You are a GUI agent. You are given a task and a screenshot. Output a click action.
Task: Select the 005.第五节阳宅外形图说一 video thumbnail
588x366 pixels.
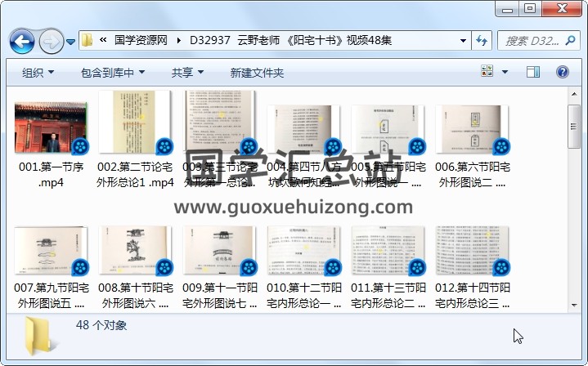click(x=388, y=130)
